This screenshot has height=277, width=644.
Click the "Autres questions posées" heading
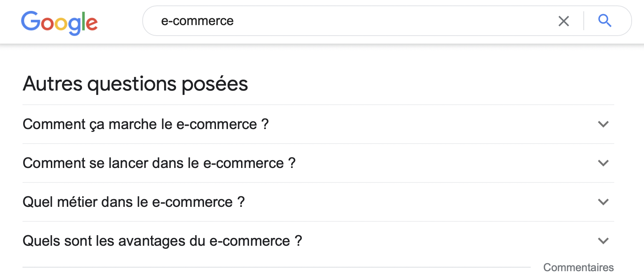coord(135,84)
